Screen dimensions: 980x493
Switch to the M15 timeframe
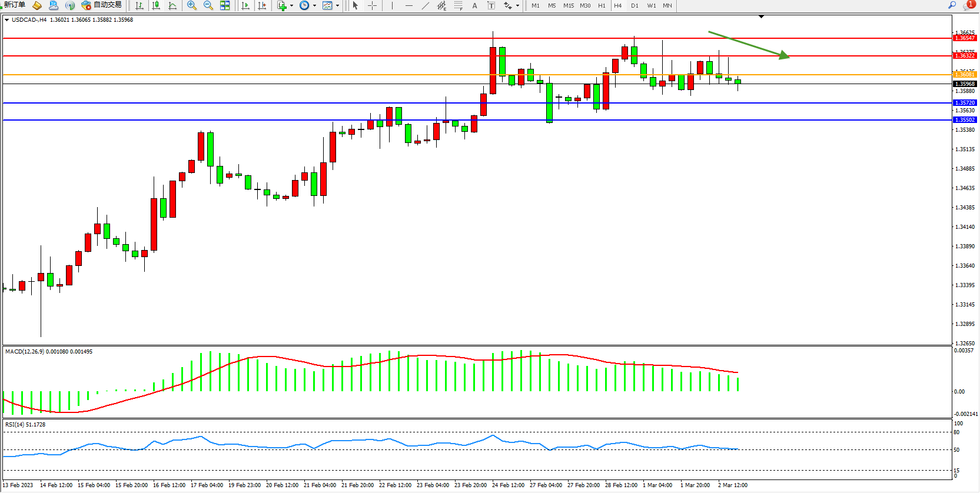568,6
